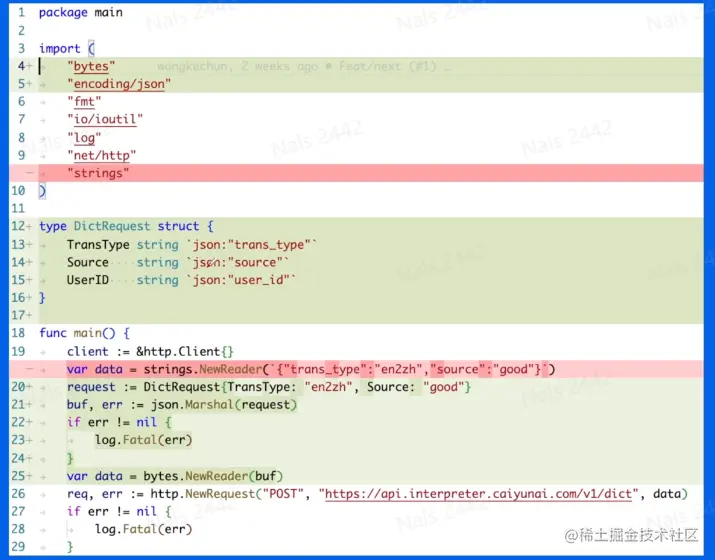Viewport: 715px width, 560px height.
Task: Click "buf, err" on line 21
Action: point(95,405)
